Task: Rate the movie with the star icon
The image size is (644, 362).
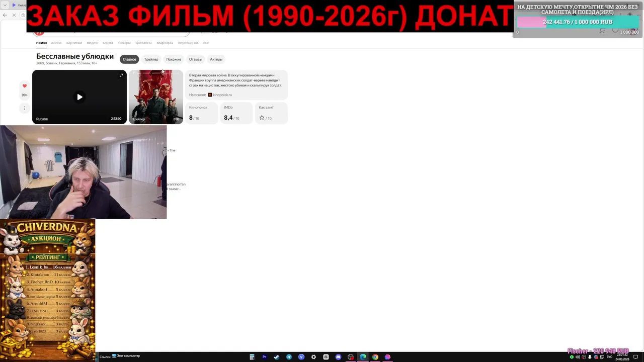Action: pyautogui.click(x=262, y=118)
